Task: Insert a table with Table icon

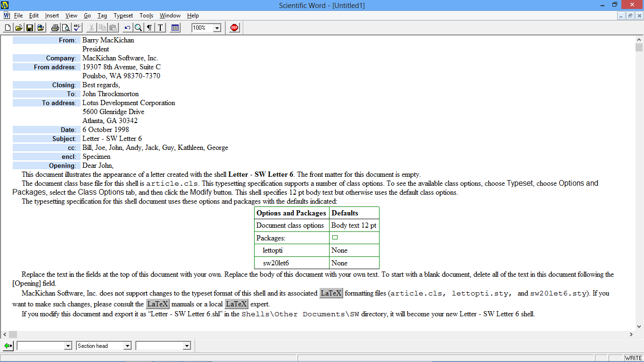Action: pos(175,28)
